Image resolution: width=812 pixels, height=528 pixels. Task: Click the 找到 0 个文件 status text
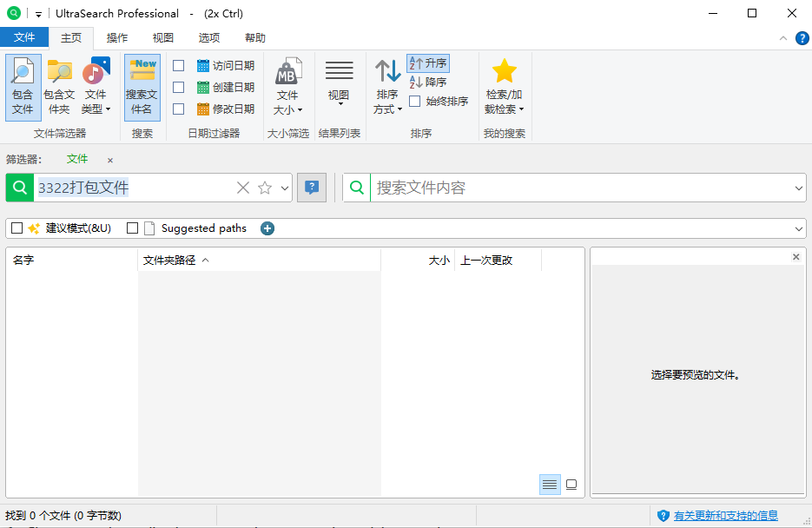tap(63, 516)
